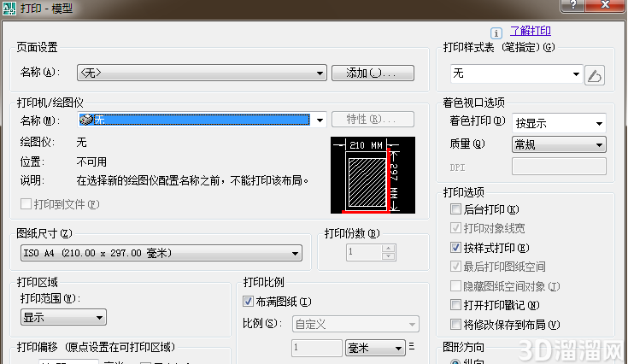Click the scale value field showing 1
Viewport: 628px width, 364px height.
(x=316, y=348)
